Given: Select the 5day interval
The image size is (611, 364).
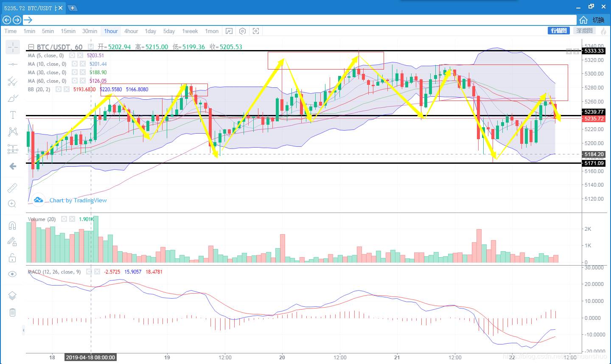Looking at the screenshot, I should click(x=169, y=31).
